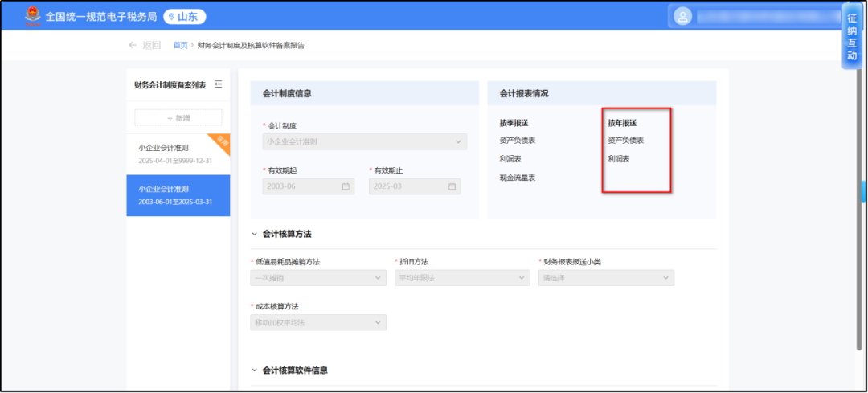
Task: Open calendar icon for 有效期止
Action: [452, 186]
